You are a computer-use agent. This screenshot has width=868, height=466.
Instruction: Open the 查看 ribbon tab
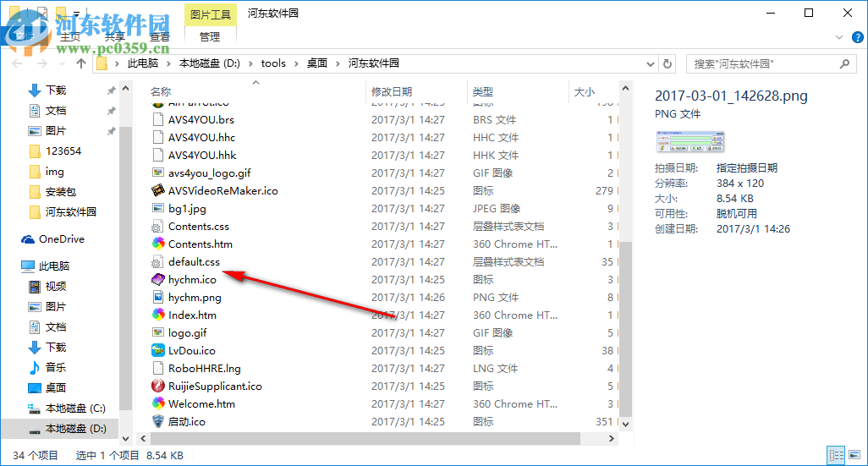tap(160, 37)
